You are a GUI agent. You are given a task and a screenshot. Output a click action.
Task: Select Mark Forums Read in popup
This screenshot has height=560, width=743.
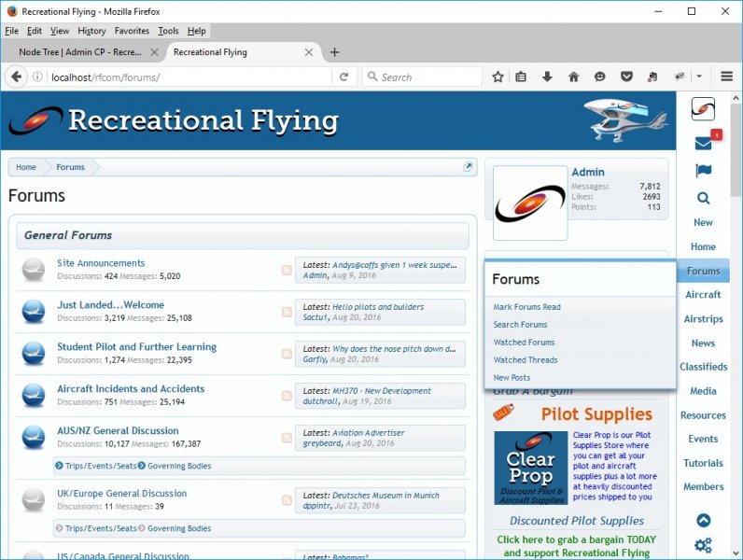pos(526,307)
